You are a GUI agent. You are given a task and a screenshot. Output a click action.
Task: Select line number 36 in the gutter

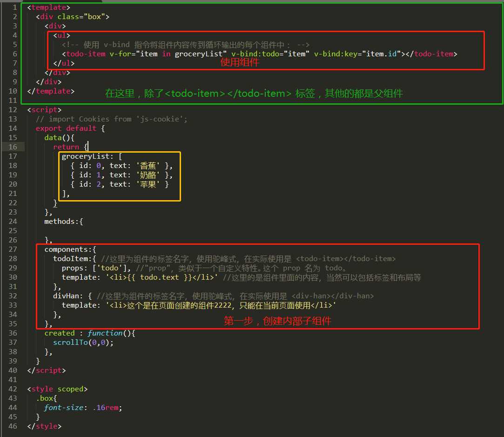[x=13, y=333]
